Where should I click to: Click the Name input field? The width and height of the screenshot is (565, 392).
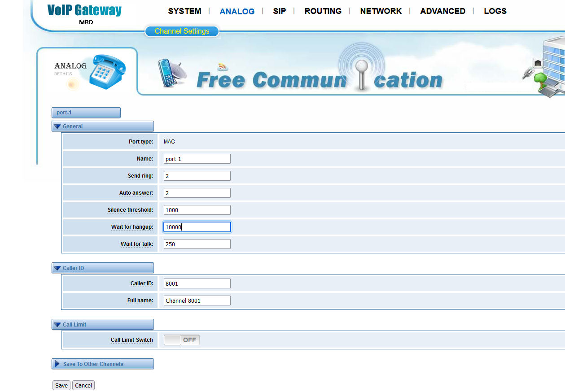pyautogui.click(x=197, y=159)
